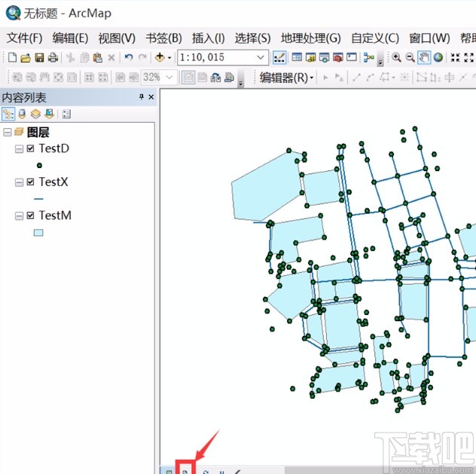The height and width of the screenshot is (474, 476).
Task: Open the map scale combo box
Action: [x=261, y=57]
